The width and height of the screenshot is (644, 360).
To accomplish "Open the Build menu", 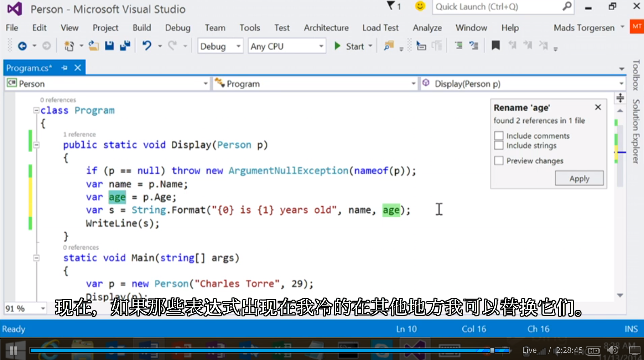I will point(142,28).
